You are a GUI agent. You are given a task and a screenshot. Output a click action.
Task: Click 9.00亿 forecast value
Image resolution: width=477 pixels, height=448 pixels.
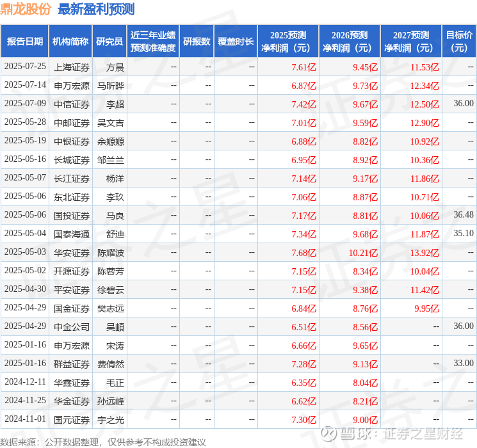(x=366, y=420)
